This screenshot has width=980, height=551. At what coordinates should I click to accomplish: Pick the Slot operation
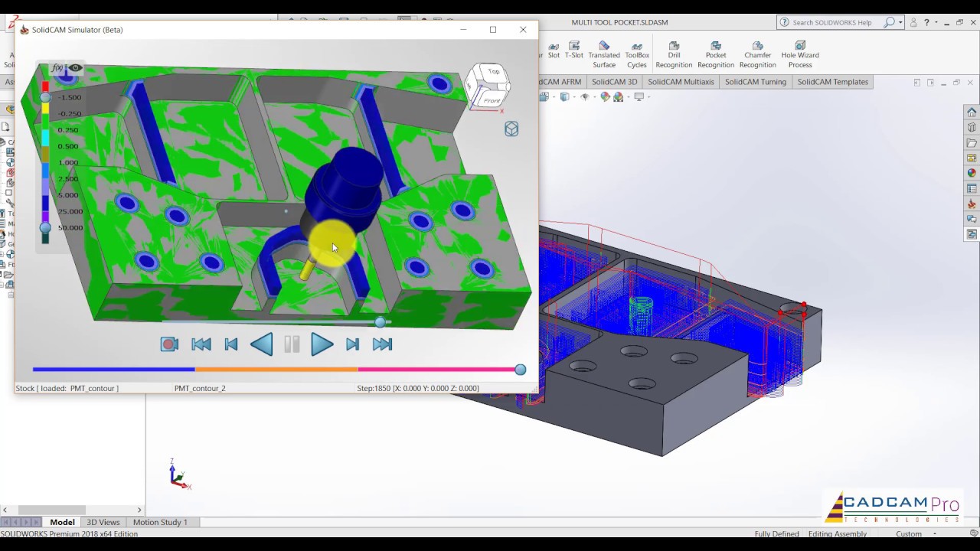(x=554, y=51)
